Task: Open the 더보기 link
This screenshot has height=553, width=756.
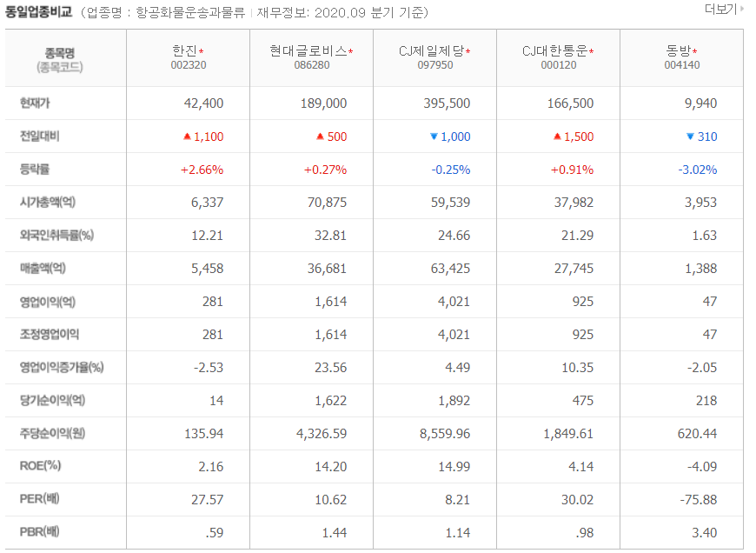Action: [x=723, y=10]
